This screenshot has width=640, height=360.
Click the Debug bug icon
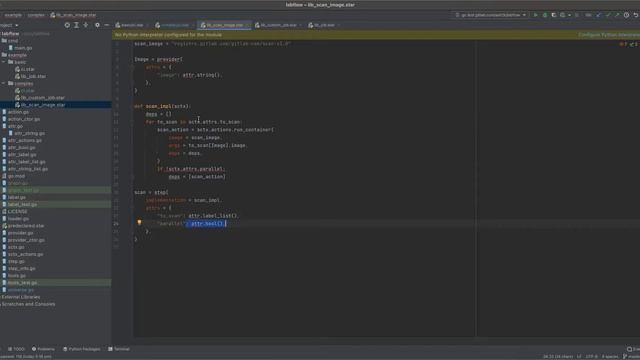pyautogui.click(x=544, y=15)
